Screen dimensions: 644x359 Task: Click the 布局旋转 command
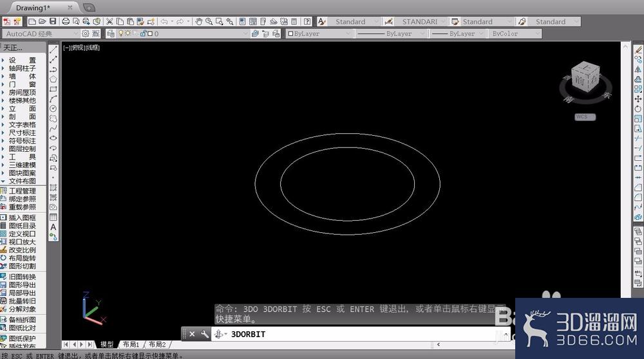22,258
